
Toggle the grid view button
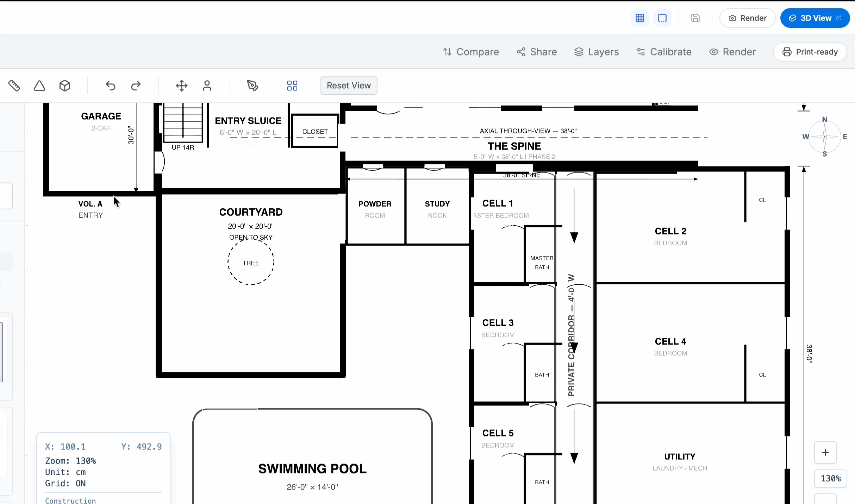tap(640, 18)
